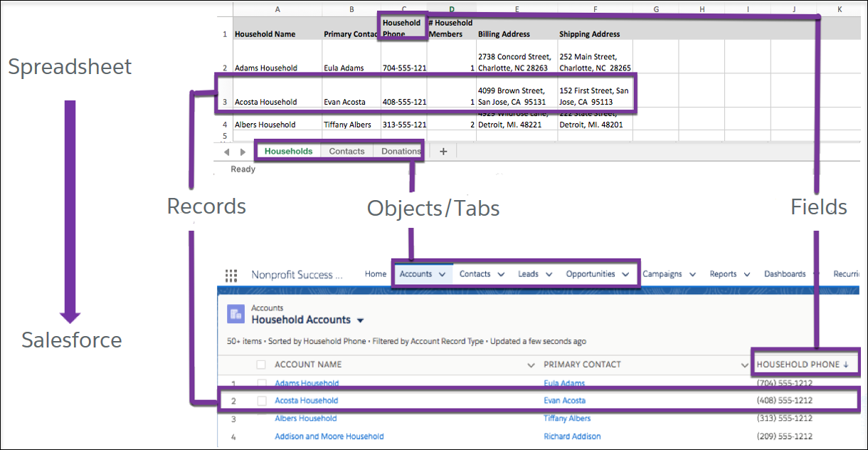The width and height of the screenshot is (868, 450).
Task: Select the 'Tiffany Albers' spreadsheet cell
Action: click(351, 122)
